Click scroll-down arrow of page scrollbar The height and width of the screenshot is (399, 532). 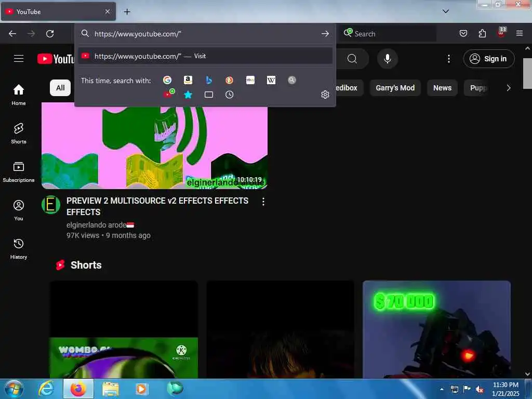pyautogui.click(x=527, y=374)
